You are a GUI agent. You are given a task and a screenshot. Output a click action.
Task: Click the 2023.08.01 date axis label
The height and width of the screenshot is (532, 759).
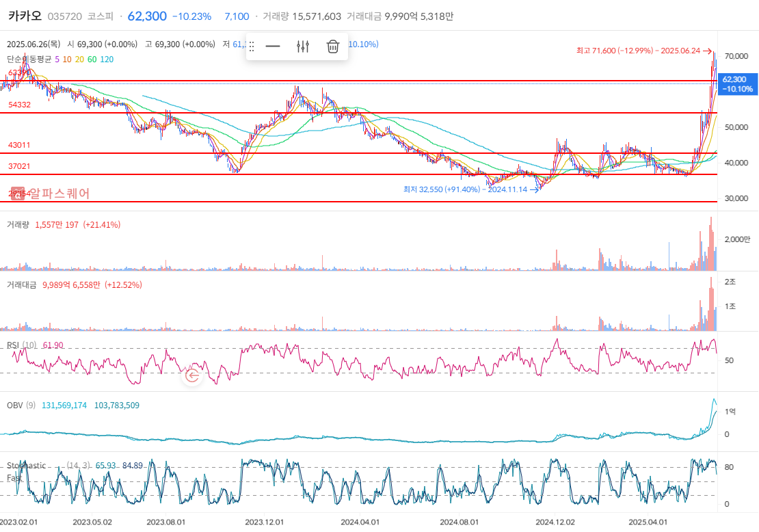[165, 522]
